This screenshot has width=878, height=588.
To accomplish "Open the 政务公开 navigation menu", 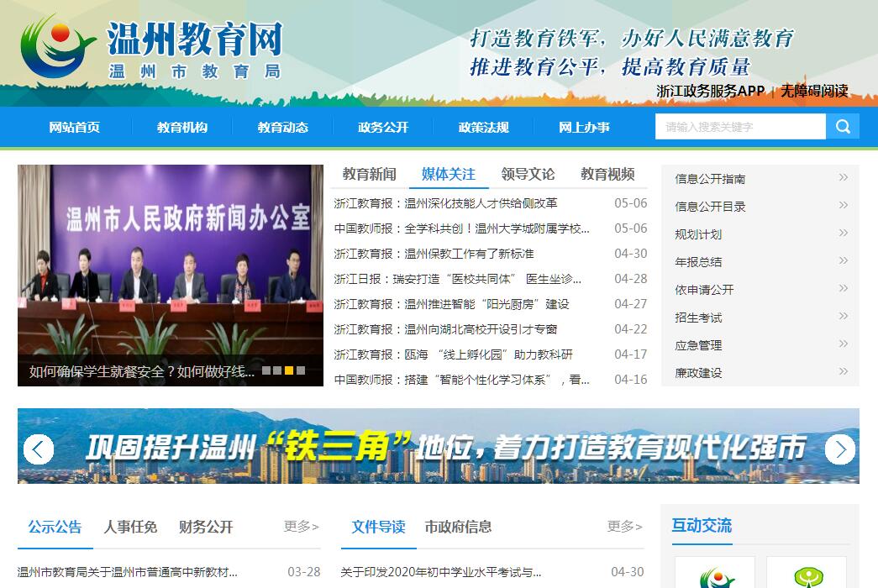I will tap(383, 128).
